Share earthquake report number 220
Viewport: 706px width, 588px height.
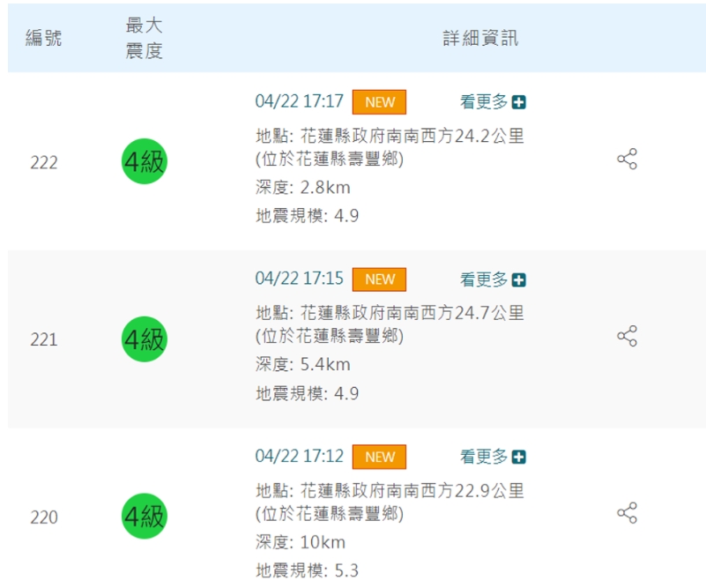click(x=627, y=513)
